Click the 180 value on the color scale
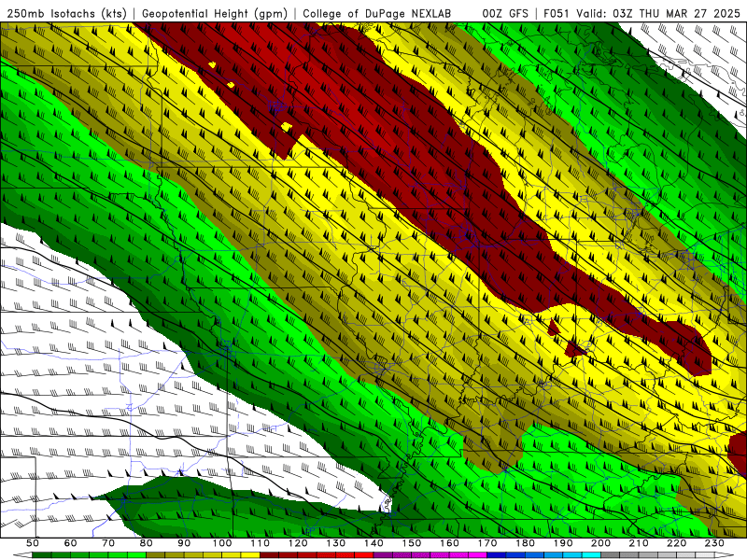This screenshot has height=560, width=747. click(x=525, y=543)
